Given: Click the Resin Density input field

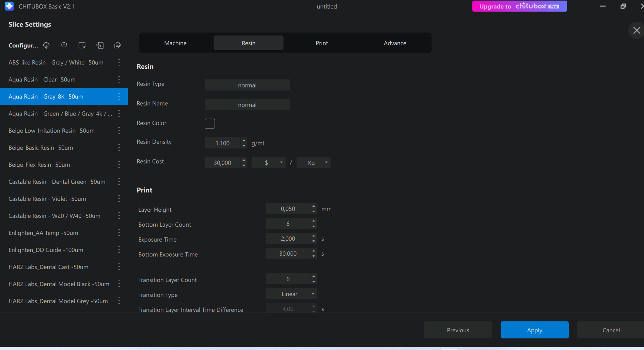Looking at the screenshot, I should pyautogui.click(x=223, y=143).
